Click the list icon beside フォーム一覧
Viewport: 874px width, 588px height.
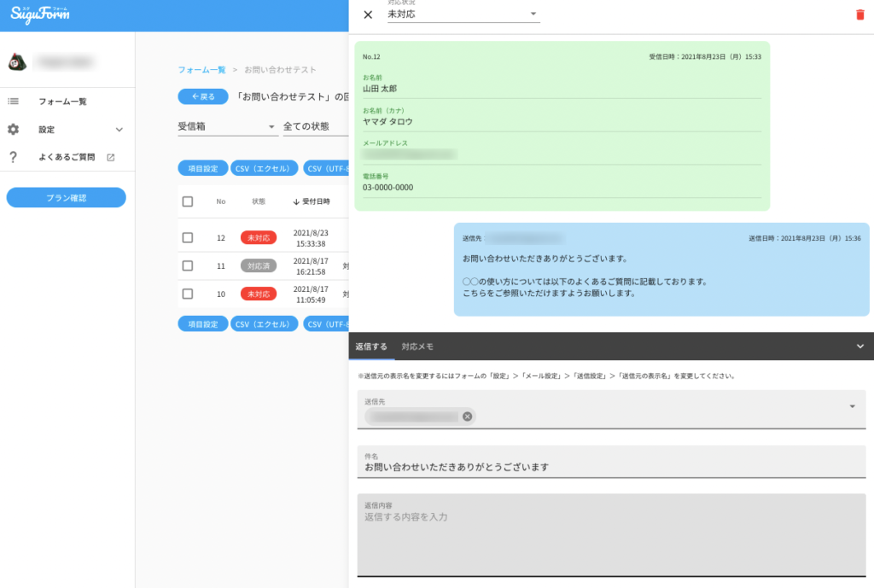pos(13,102)
